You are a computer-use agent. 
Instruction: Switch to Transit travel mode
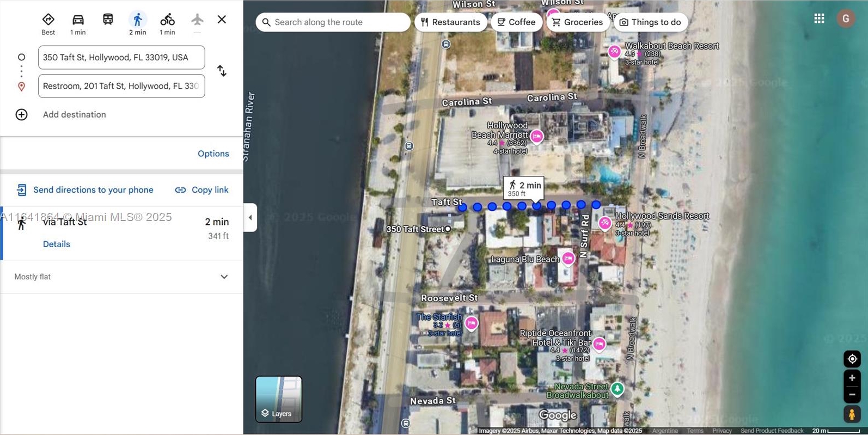(108, 20)
